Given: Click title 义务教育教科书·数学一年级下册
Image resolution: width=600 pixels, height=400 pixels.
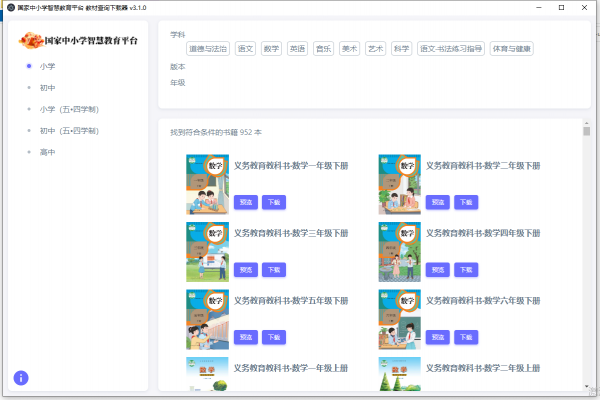Looking at the screenshot, I should (291, 166).
